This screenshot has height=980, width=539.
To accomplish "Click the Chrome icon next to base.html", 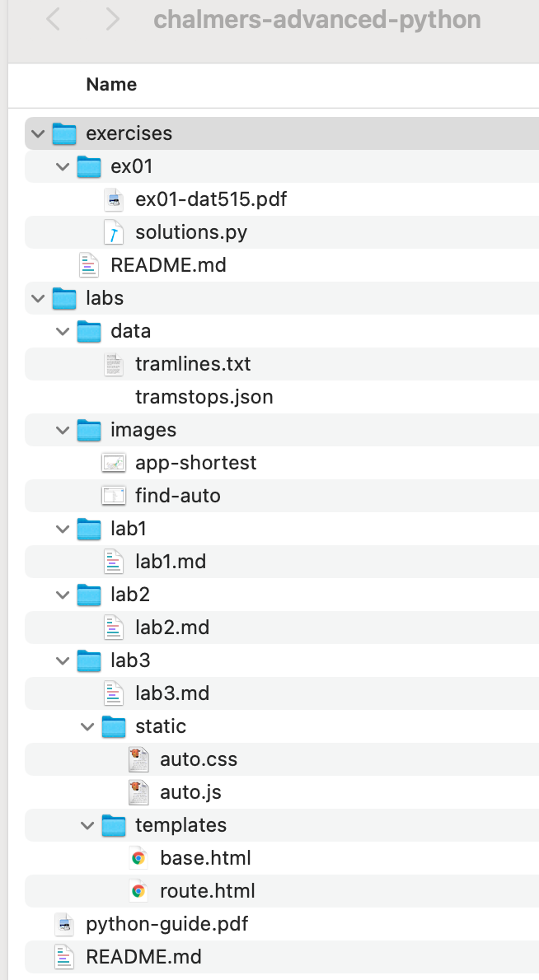I will click(x=138, y=858).
